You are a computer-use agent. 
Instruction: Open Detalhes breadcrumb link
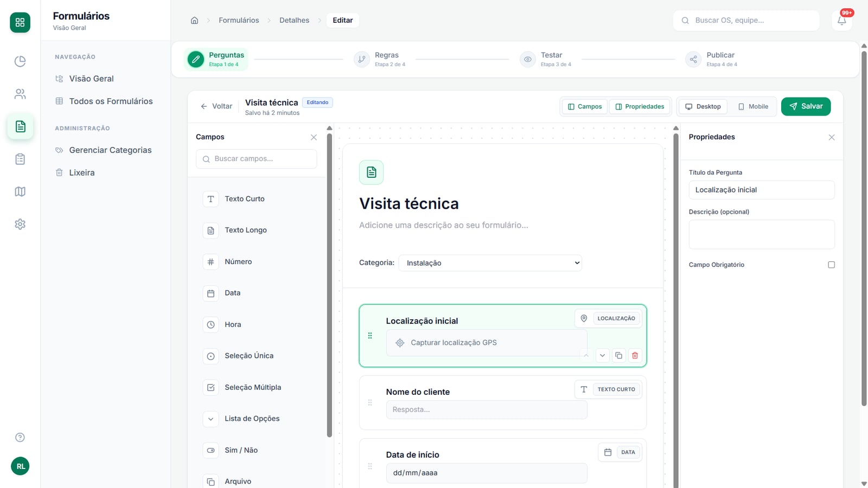[x=294, y=20]
